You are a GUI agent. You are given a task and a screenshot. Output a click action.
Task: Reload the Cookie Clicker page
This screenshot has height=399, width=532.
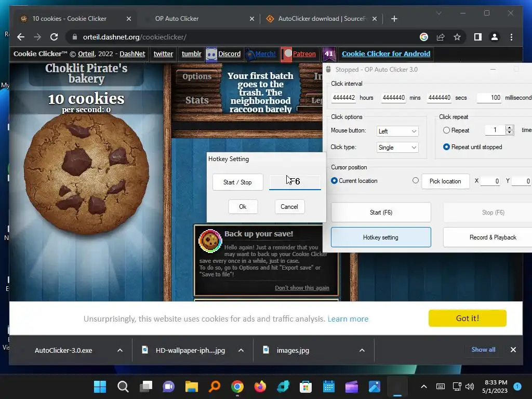pos(54,37)
